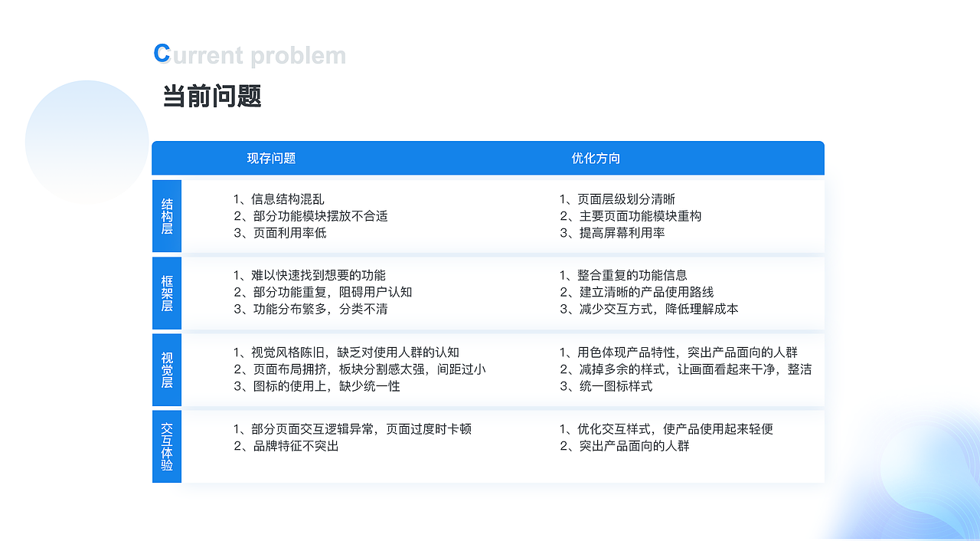The width and height of the screenshot is (980, 541).
Task: Select text '2、部分功能模块摆放不合适'
Action: pyautogui.click(x=311, y=216)
